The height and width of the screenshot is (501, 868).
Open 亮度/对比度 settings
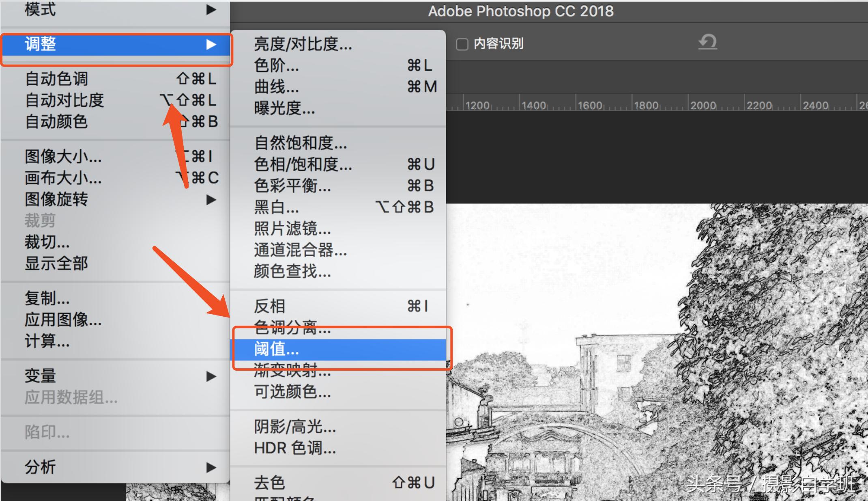click(302, 45)
